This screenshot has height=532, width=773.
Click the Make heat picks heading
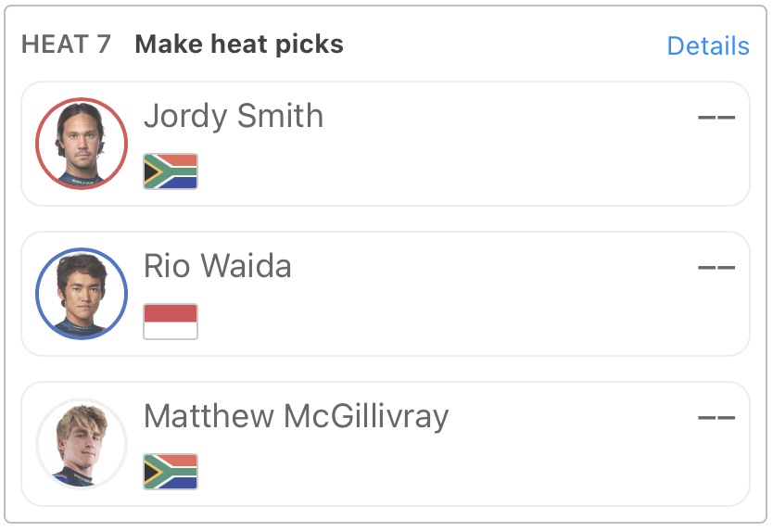pyautogui.click(x=239, y=44)
